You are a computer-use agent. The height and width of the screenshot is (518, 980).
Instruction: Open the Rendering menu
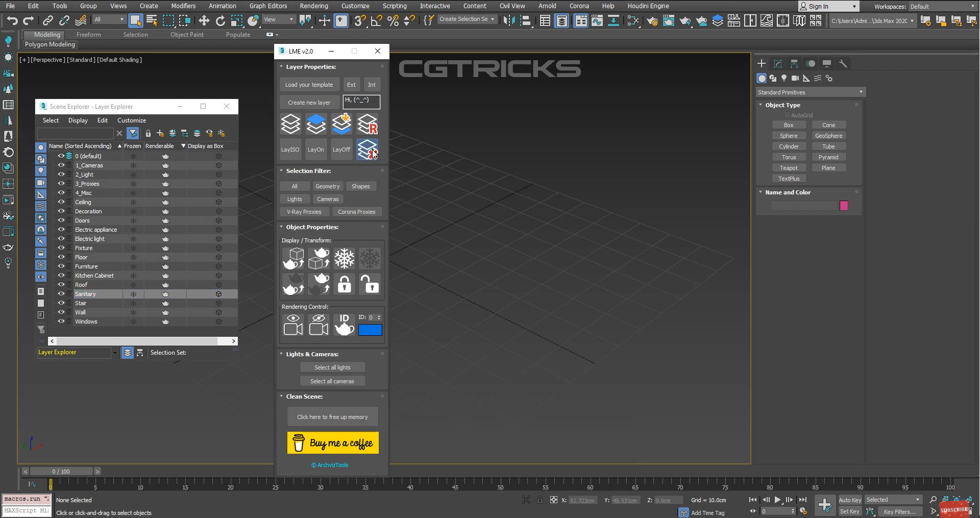313,6
